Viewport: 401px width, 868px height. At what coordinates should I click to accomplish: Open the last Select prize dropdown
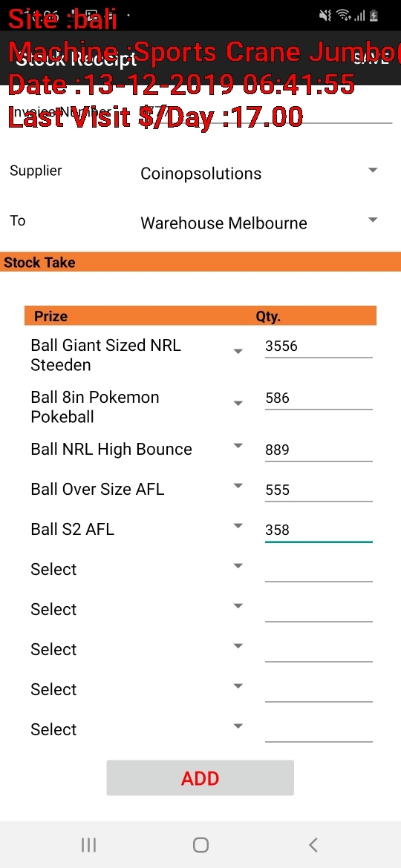(137, 729)
